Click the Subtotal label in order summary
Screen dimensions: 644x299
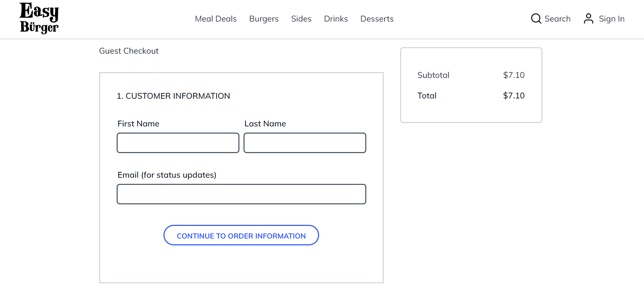click(433, 75)
